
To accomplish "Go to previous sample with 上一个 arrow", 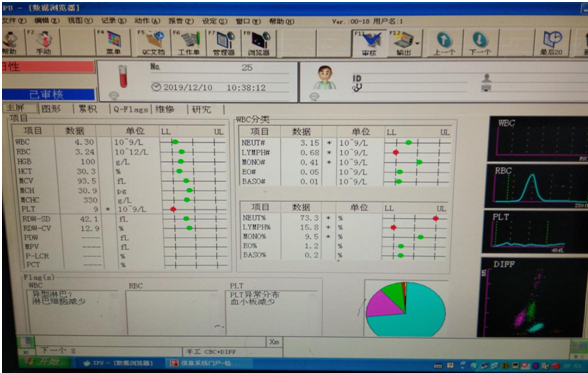I will pos(444,42).
